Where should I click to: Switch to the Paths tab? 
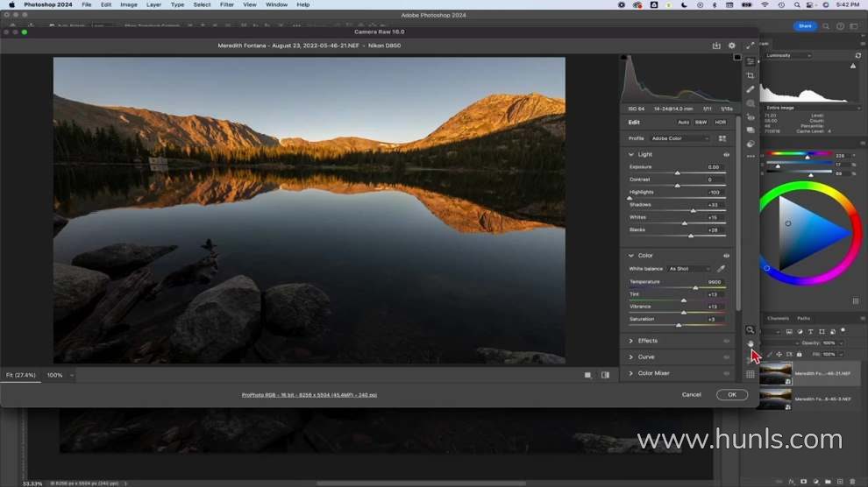pos(804,319)
